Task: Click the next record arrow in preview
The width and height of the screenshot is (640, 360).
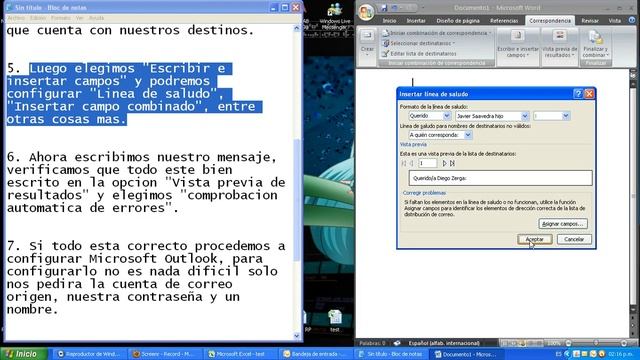Action: [444, 163]
